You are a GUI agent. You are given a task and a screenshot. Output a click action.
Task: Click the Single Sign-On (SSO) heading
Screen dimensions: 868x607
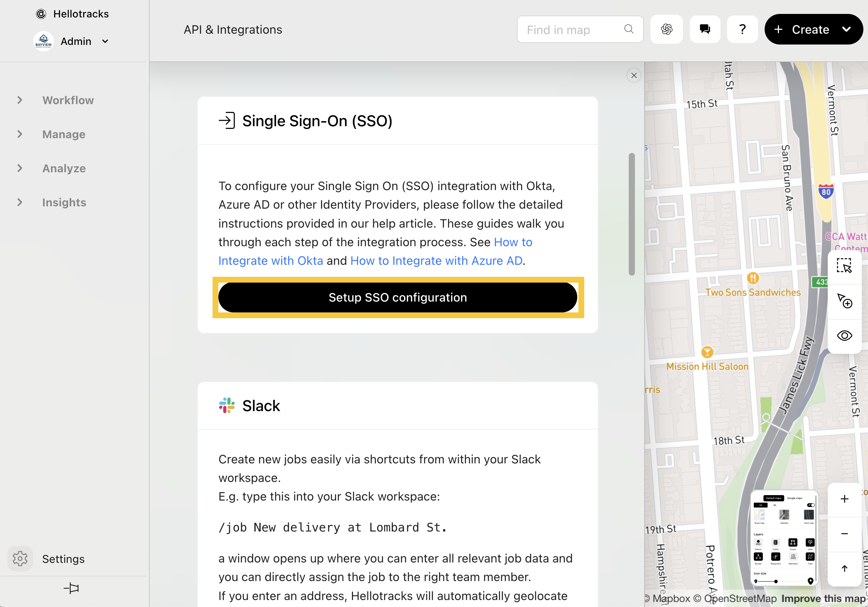pyautogui.click(x=317, y=121)
